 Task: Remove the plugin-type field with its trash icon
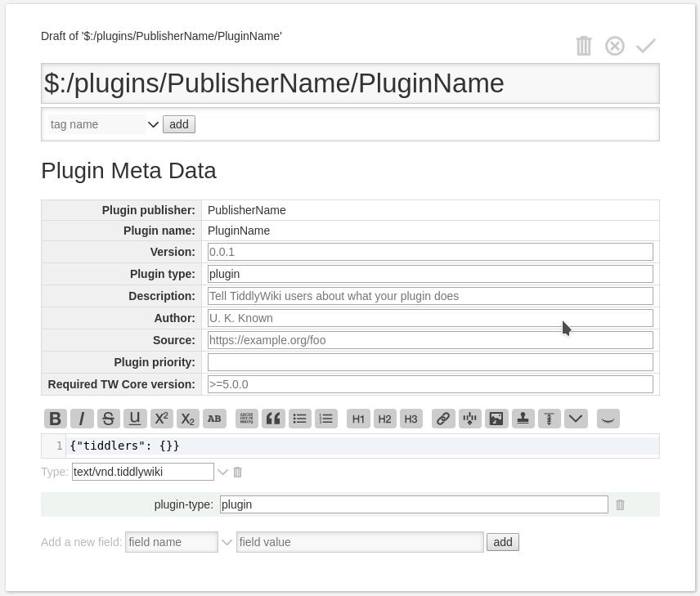620,504
